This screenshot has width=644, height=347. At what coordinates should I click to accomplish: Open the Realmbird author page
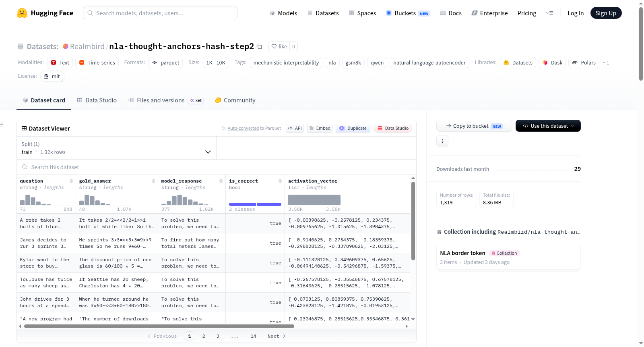point(87,46)
